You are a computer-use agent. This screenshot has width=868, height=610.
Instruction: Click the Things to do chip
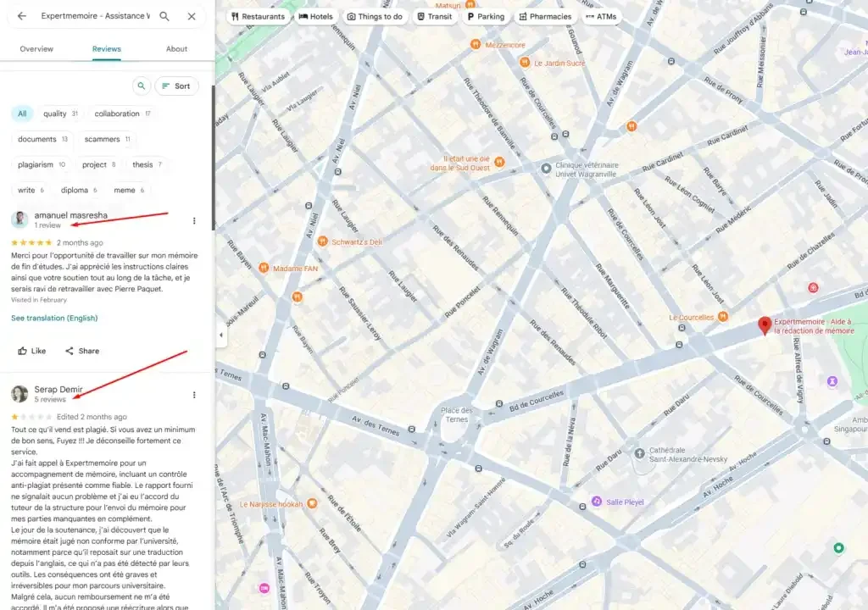point(375,17)
